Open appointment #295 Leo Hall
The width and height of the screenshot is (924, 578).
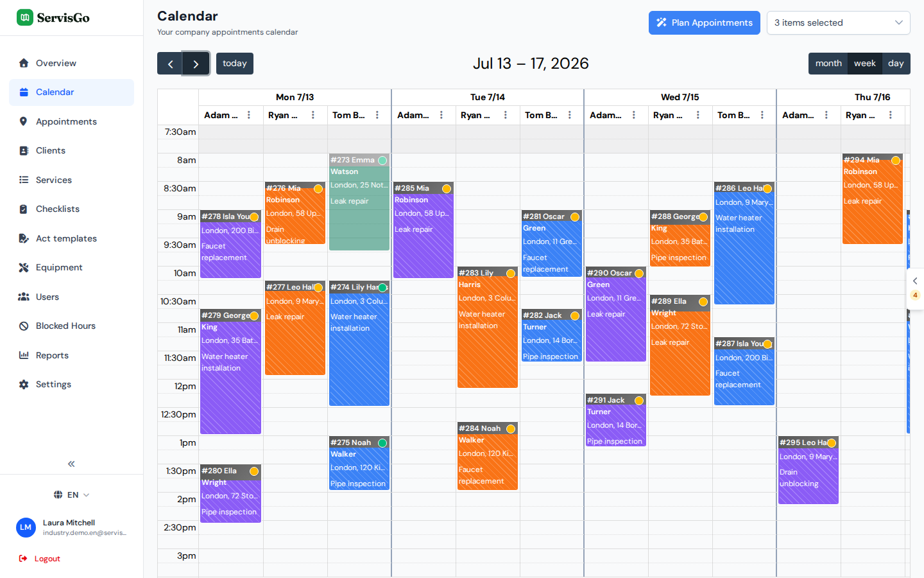(809, 470)
